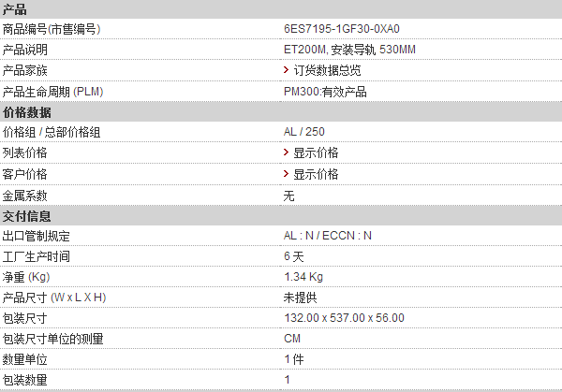The image size is (562, 392).
Task: Click product description ET200M 安装导轨 530MM
Action: point(349,50)
